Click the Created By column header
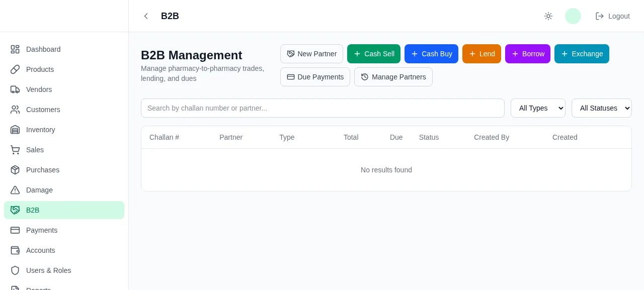 [x=492, y=137]
